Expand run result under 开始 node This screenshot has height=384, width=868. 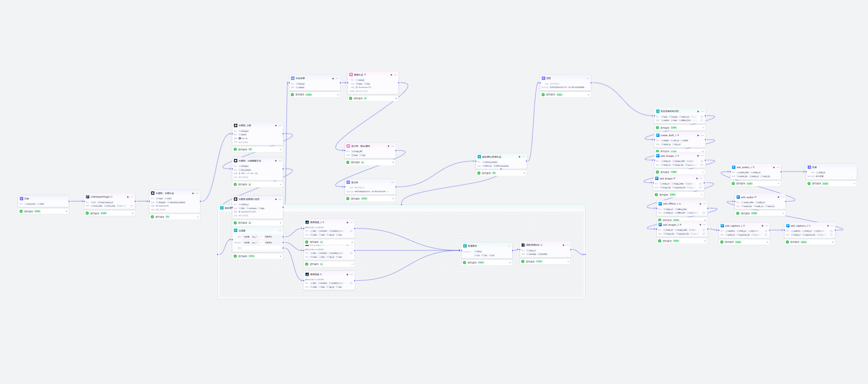[66, 211]
